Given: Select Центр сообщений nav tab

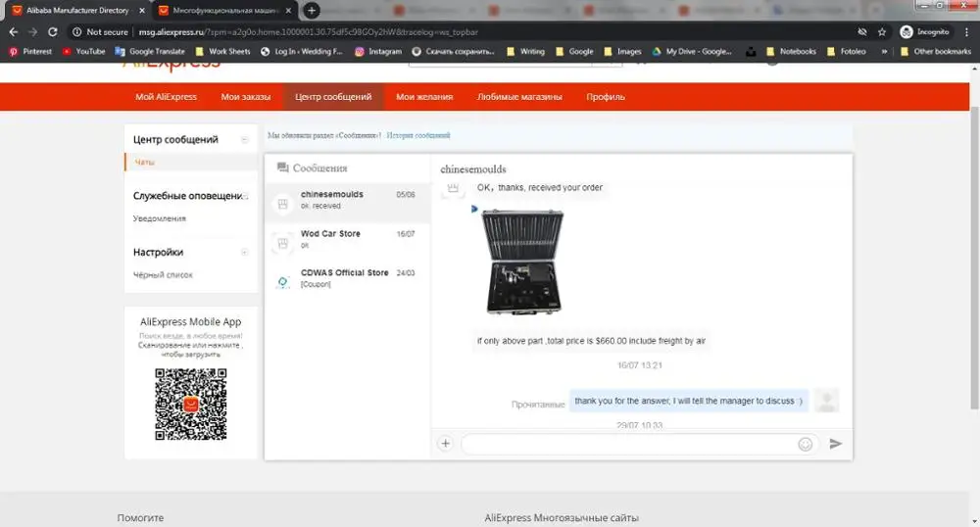Looking at the screenshot, I should coord(333,97).
